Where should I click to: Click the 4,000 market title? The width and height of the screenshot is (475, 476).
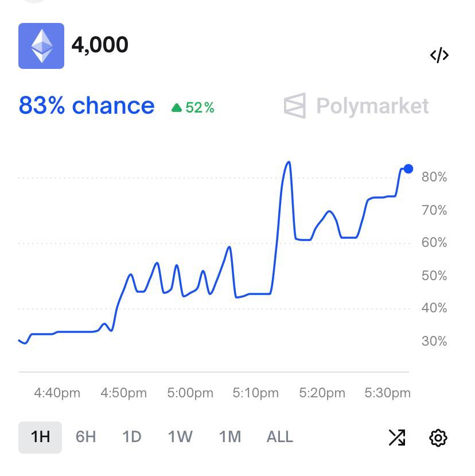tap(100, 45)
